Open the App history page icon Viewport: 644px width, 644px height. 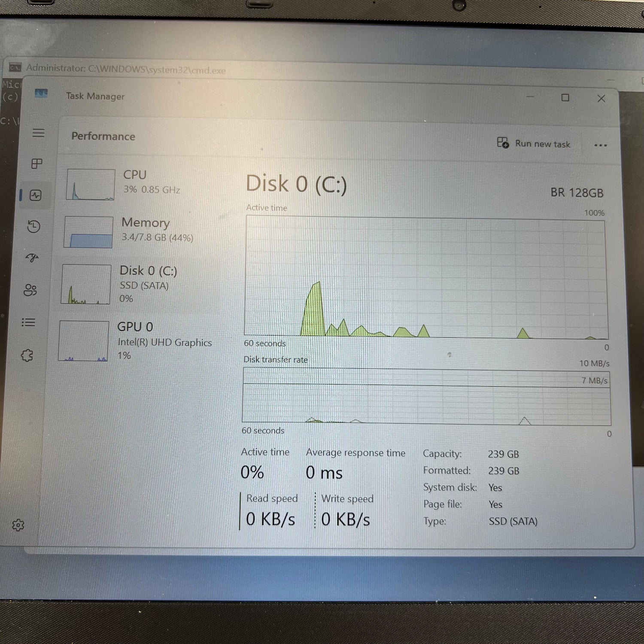tap(33, 226)
